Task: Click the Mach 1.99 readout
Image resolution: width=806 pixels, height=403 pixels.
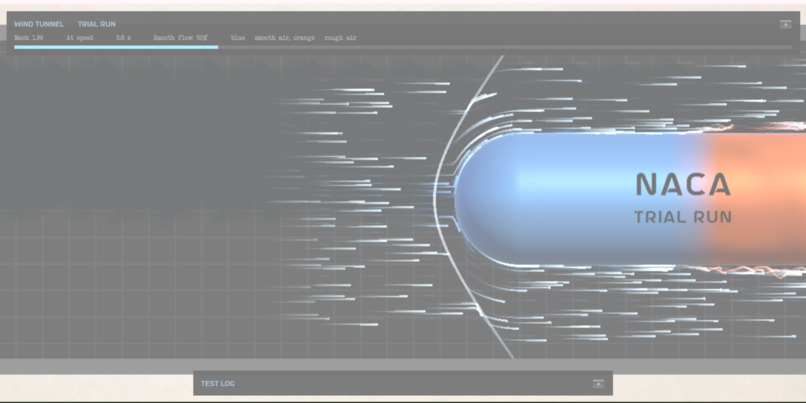Action: click(29, 38)
